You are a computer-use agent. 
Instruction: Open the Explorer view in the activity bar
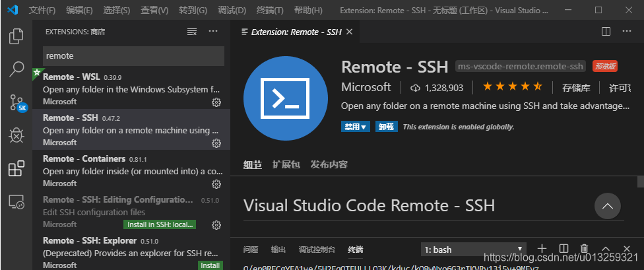[x=16, y=36]
